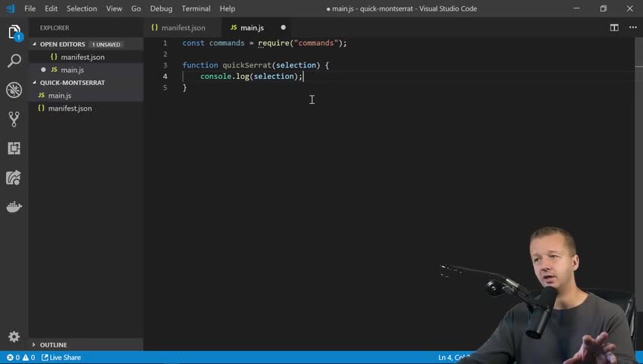Open the Docker view in activity bar
The width and height of the screenshot is (643, 364).
coord(14,206)
